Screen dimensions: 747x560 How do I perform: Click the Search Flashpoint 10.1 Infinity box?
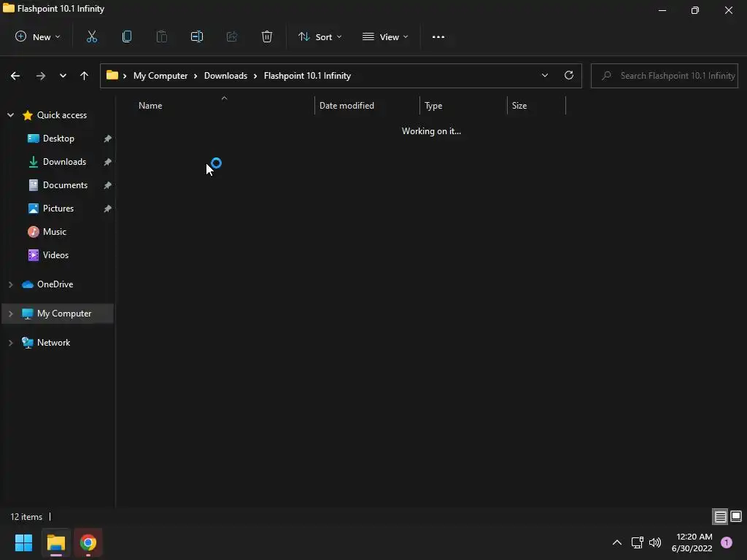[x=665, y=76]
